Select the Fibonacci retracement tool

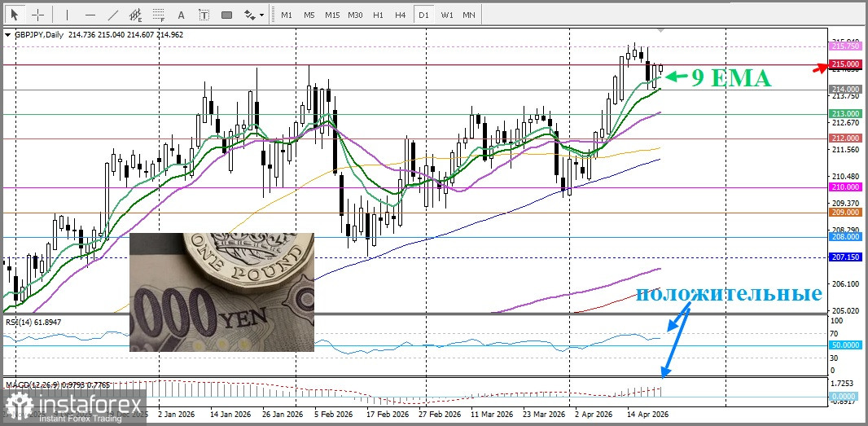158,15
